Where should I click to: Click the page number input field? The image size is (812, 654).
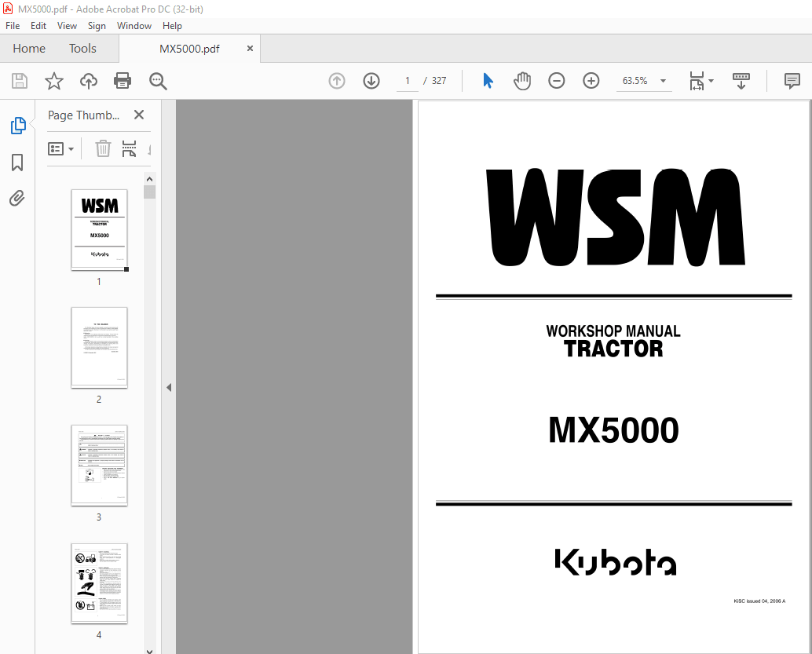(x=407, y=80)
